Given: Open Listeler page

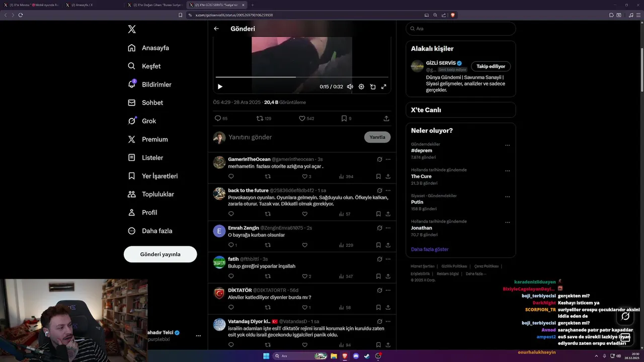Looking at the screenshot, I should coord(145,157).
